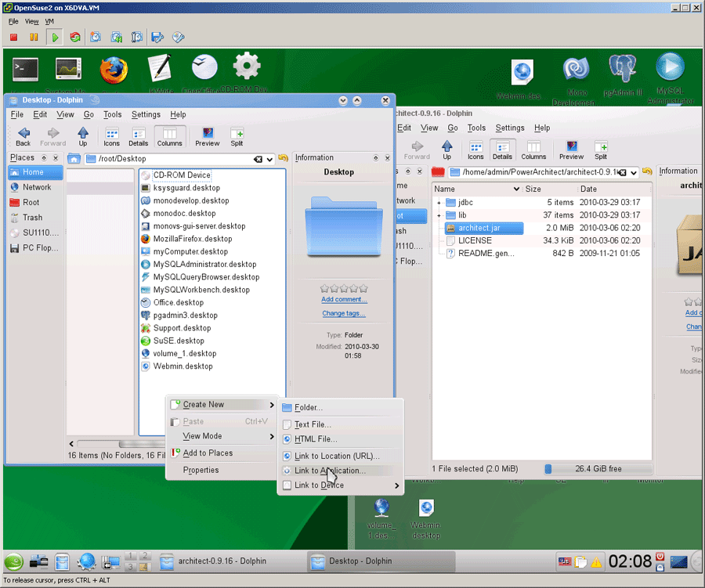
Task: Open MySQL Administrator desktop icon
Action: click(x=670, y=67)
